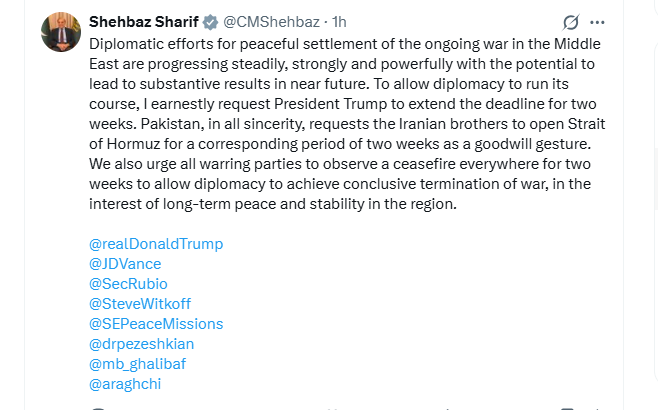Open the @JDVance mention
Screen dimensions: 658x410
pos(125,264)
